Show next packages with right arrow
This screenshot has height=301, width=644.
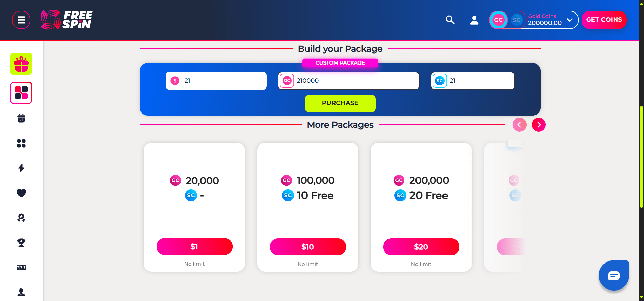coord(539,125)
